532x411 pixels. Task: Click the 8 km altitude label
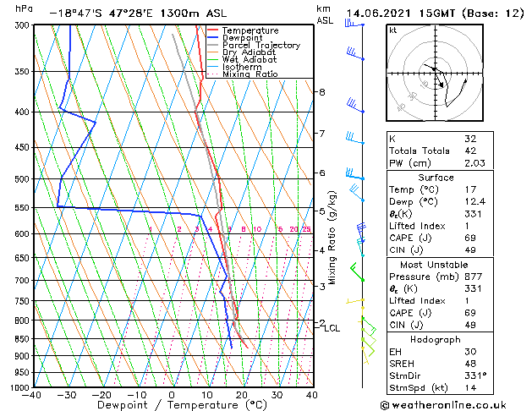point(321,92)
